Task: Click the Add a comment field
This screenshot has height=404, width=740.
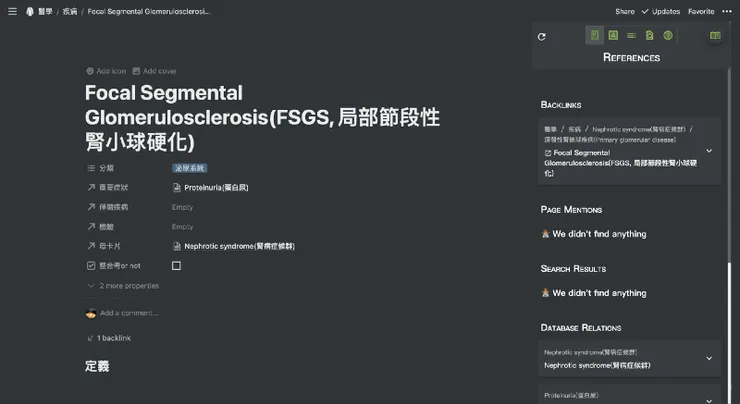Action: 129,313
